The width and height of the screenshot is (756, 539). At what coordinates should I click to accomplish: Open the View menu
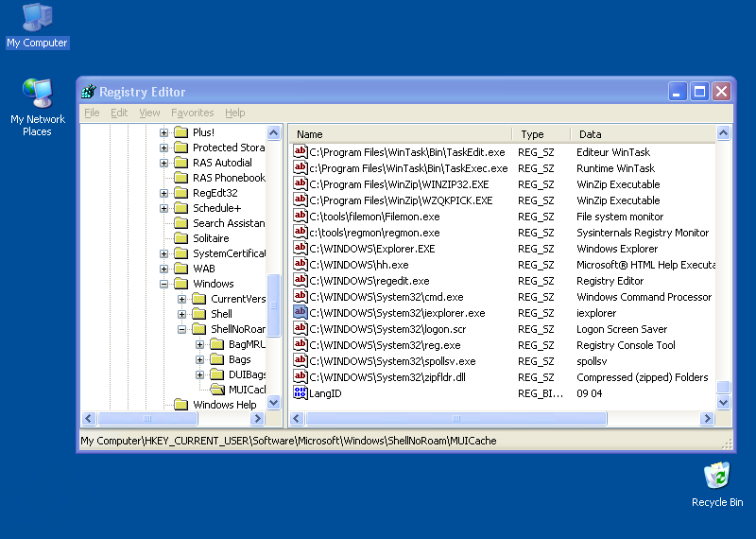coord(149,113)
